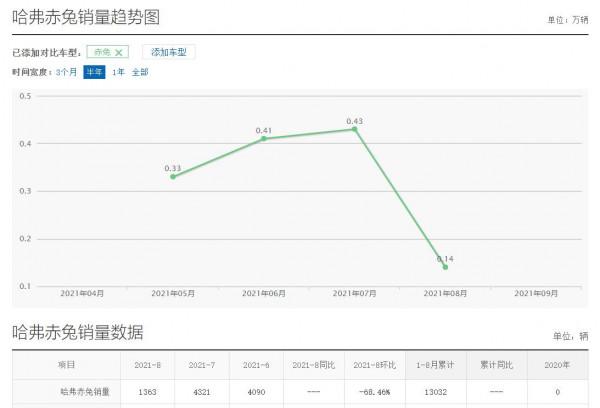Click the 0.14 data point for 2021年08月
The height and width of the screenshot is (408, 600).
click(445, 267)
